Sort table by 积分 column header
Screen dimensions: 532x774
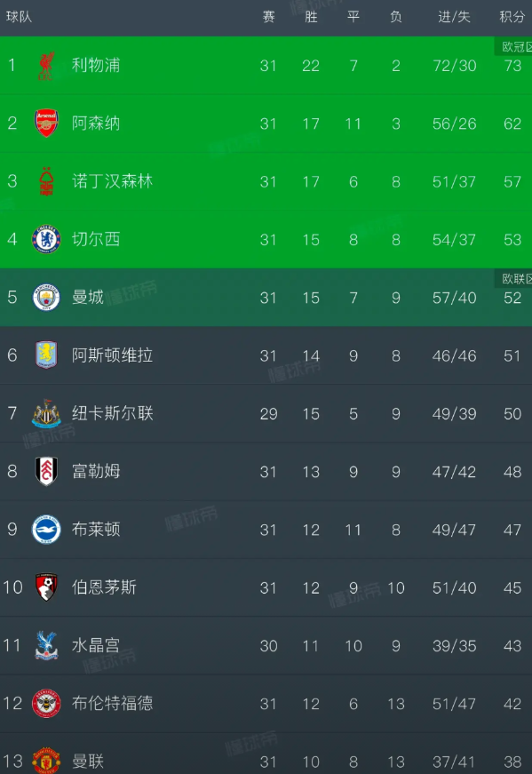[x=512, y=17]
